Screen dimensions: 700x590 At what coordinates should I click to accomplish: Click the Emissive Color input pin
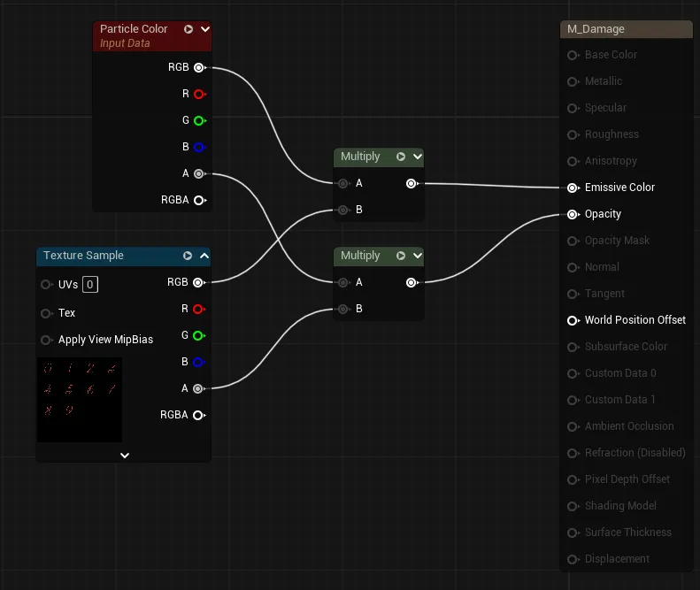tap(573, 188)
